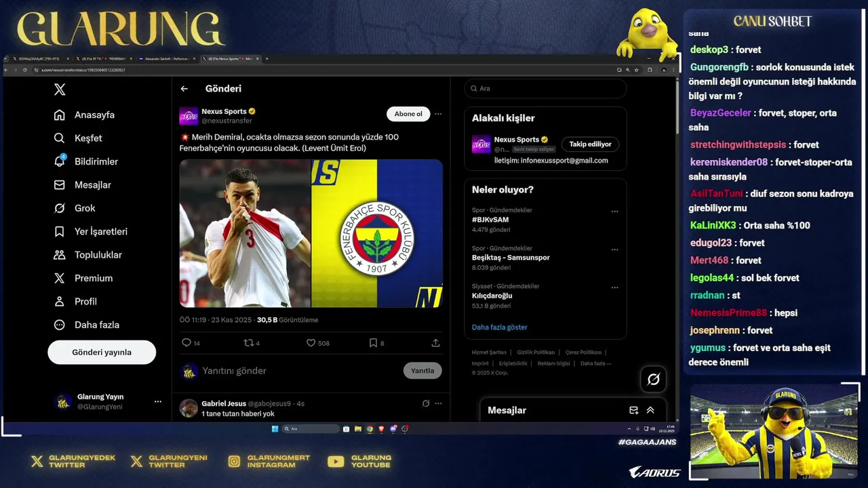Viewport: 868px width, 488px height.
Task: Click the Windows Start button
Action: pos(275,428)
